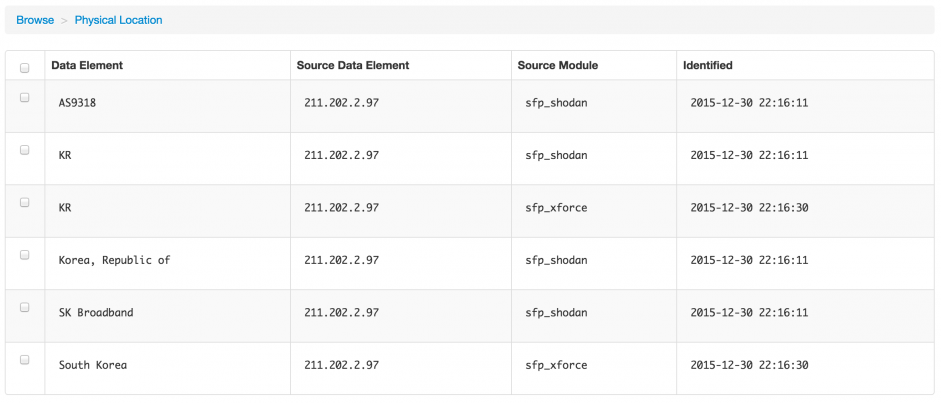The image size is (941, 403).
Task: Check the South Korea row checkbox
Action: point(25,359)
